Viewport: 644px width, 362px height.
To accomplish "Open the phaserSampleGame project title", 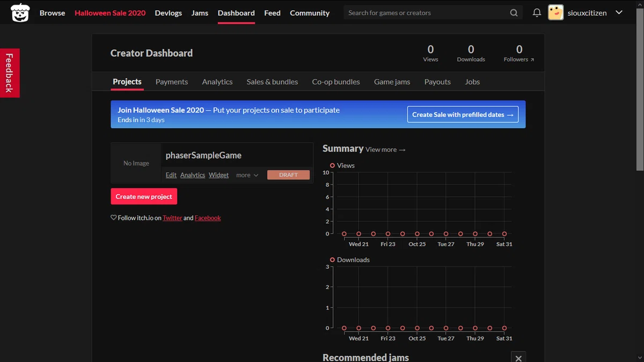I will tap(203, 155).
